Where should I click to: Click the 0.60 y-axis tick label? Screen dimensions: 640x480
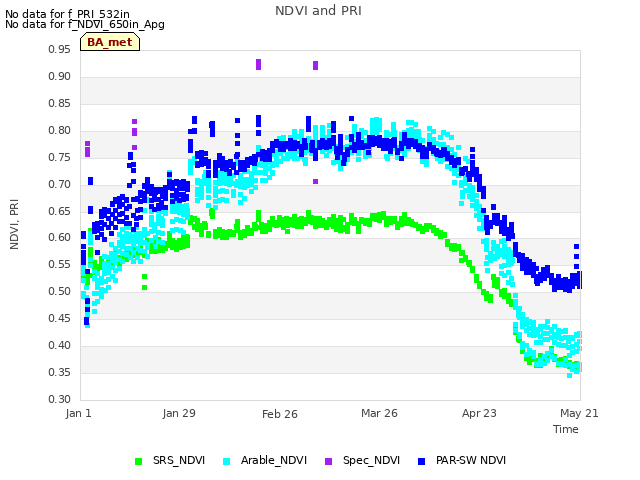[60, 237]
